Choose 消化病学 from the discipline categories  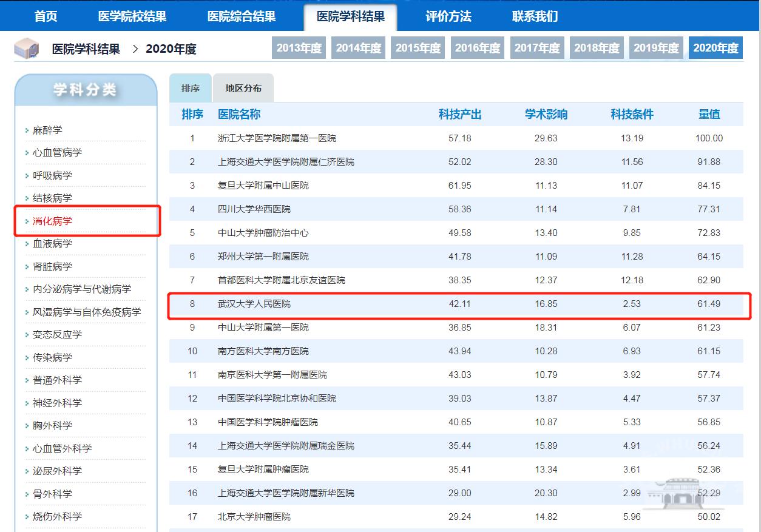coord(52,221)
